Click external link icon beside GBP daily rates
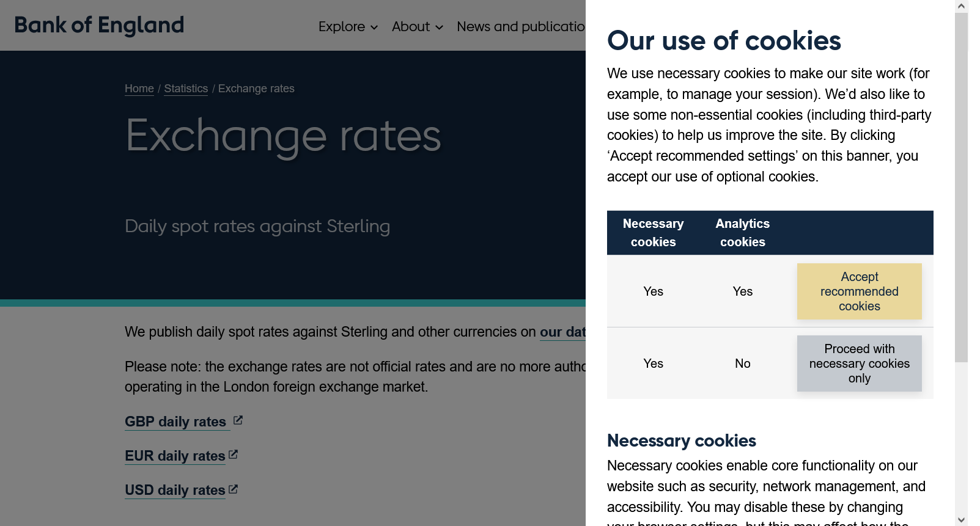Viewport: 980px width, 526px height. [x=238, y=420]
